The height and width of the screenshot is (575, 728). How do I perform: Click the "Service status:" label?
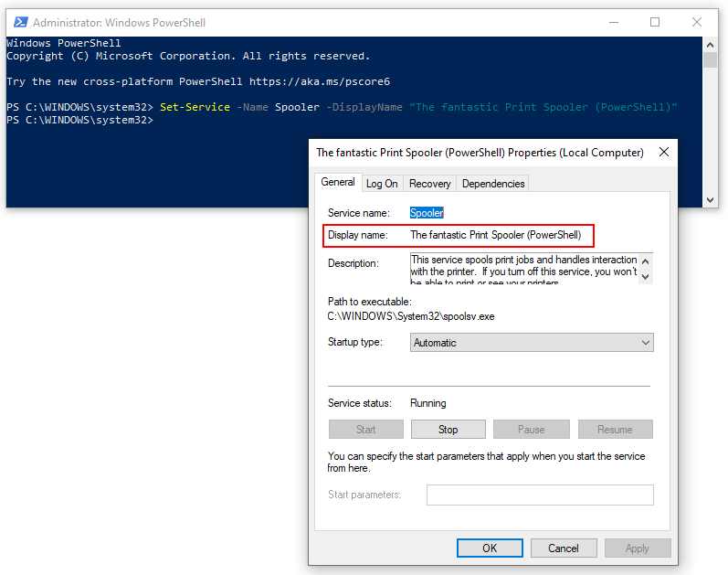pos(360,403)
